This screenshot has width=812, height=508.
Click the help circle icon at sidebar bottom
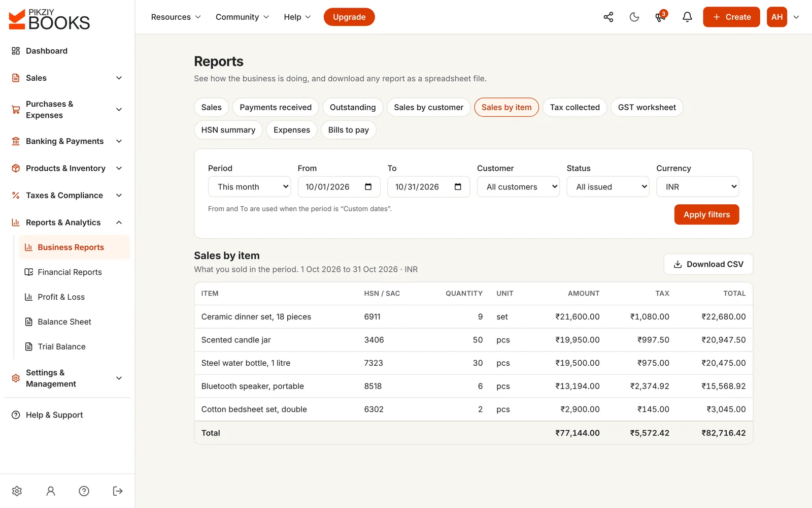pyautogui.click(x=84, y=491)
